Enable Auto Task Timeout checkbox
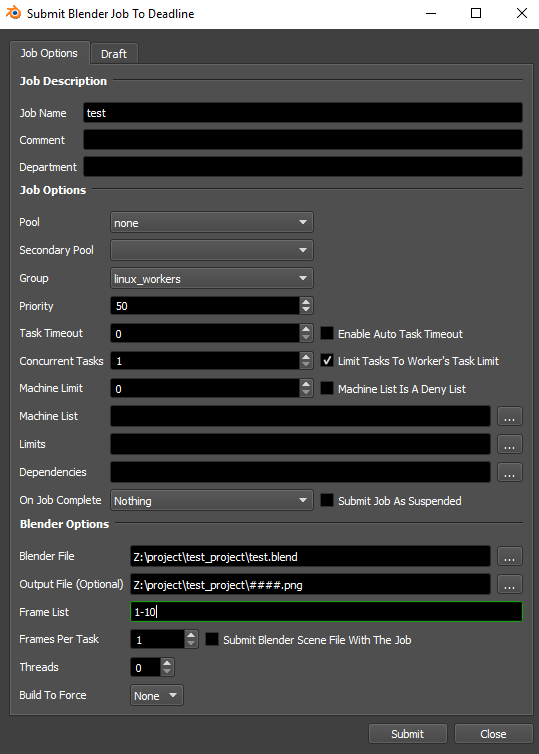 click(327, 333)
